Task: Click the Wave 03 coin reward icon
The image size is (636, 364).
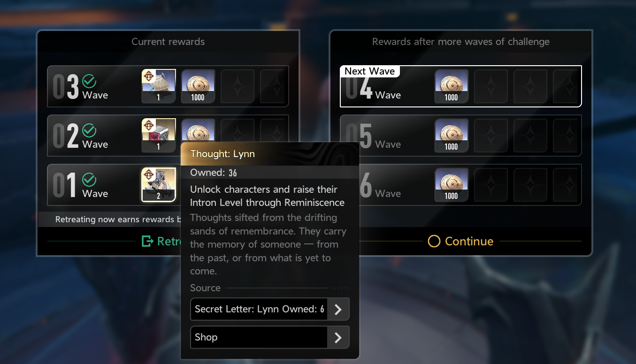Action: point(198,86)
